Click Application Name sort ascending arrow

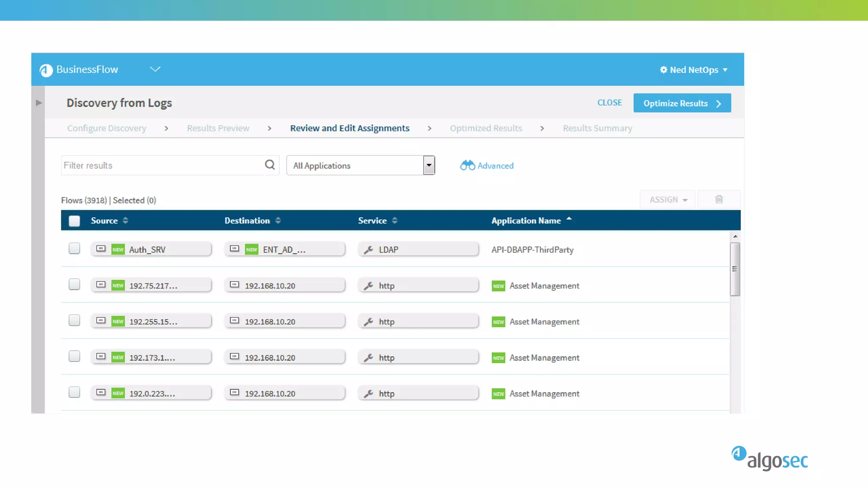click(569, 219)
